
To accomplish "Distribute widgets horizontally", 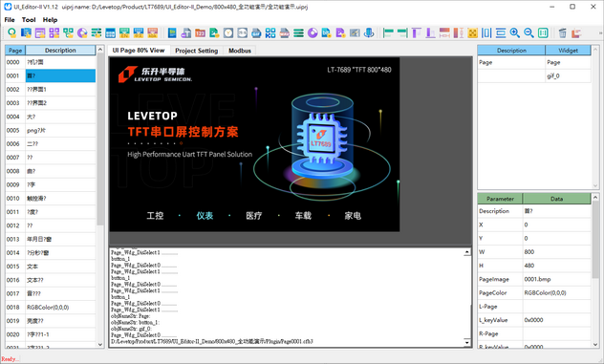I will pyautogui.click(x=486, y=33).
